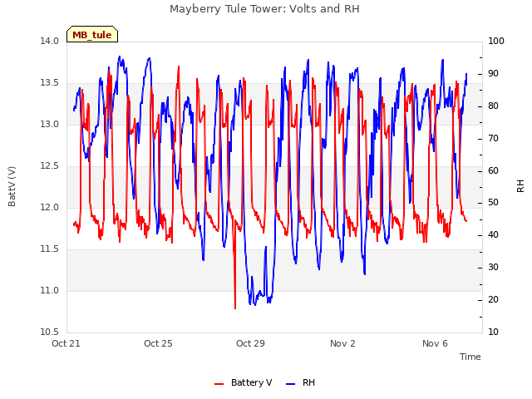Click the red voltage dip below 11.0
The width and height of the screenshot is (532, 399).
(x=235, y=300)
